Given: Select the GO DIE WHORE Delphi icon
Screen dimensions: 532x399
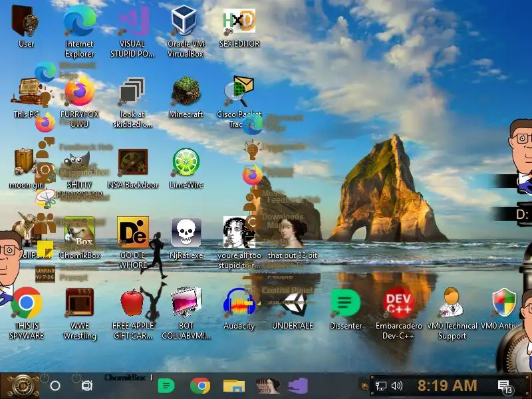Looking at the screenshot, I should 132,242.
